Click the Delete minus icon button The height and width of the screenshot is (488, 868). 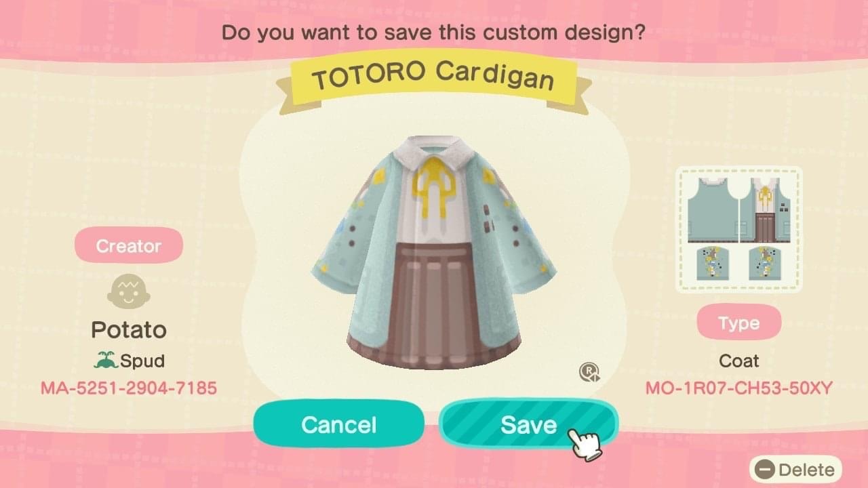tap(766, 470)
